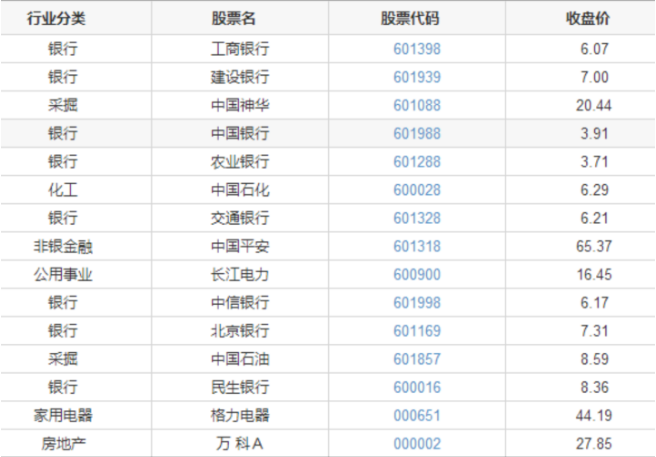
Task: Select stock name 中信银行
Action: (x=240, y=303)
